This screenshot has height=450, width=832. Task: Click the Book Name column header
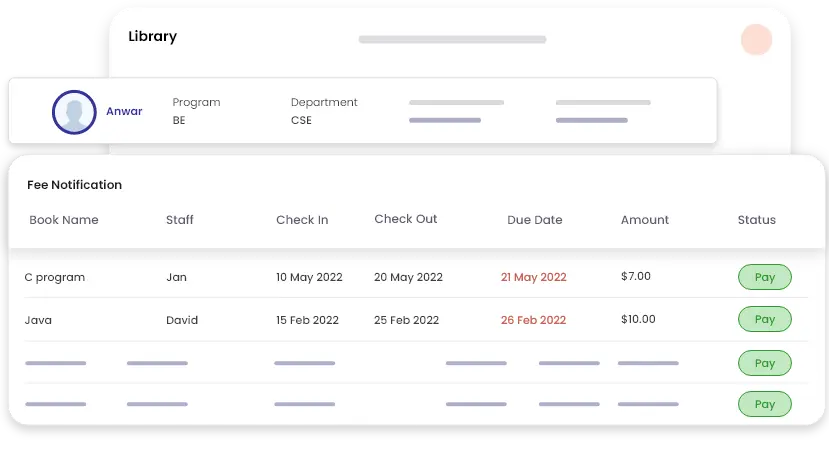(x=64, y=220)
